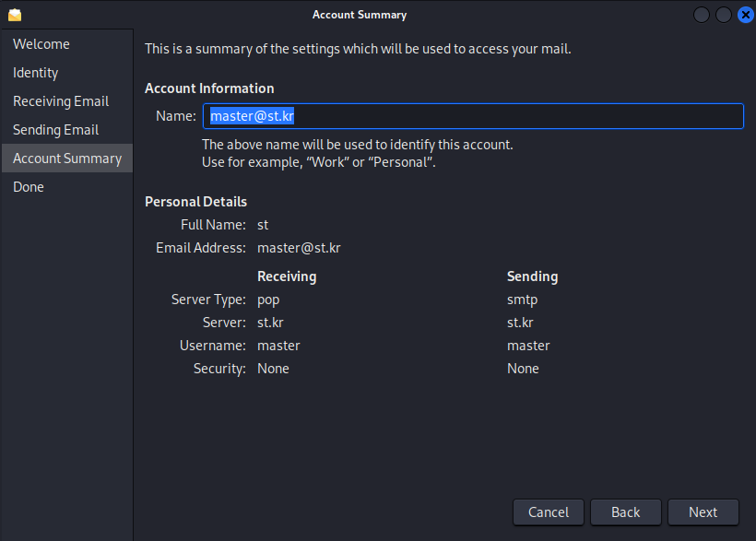This screenshot has height=541, width=756.
Task: Go back with the Back button
Action: click(625, 512)
